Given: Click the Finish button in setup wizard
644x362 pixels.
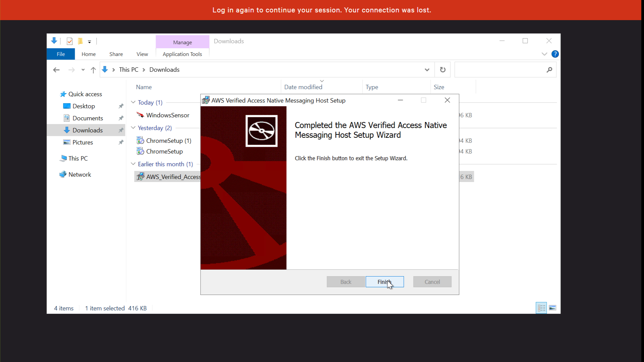Looking at the screenshot, I should tap(384, 282).
